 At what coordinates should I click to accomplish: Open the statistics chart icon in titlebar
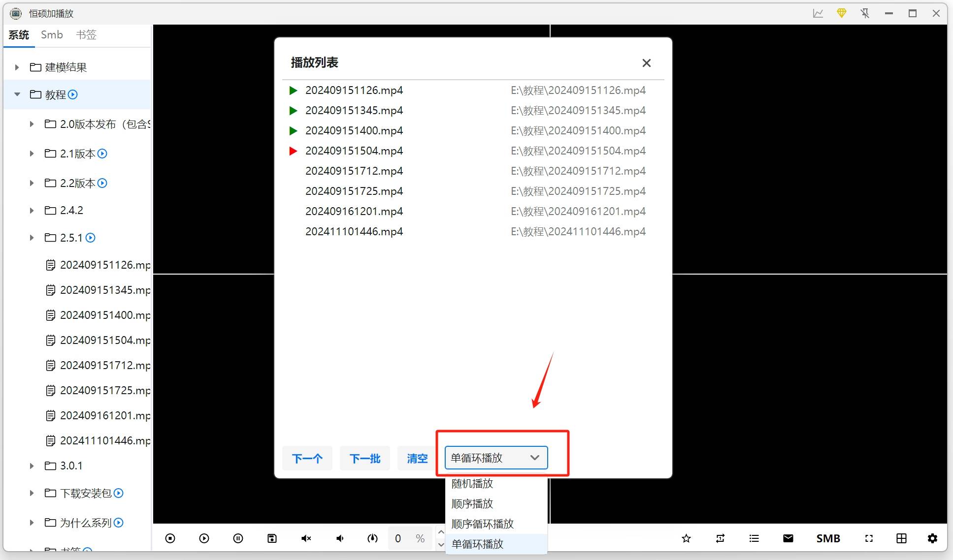(x=818, y=13)
